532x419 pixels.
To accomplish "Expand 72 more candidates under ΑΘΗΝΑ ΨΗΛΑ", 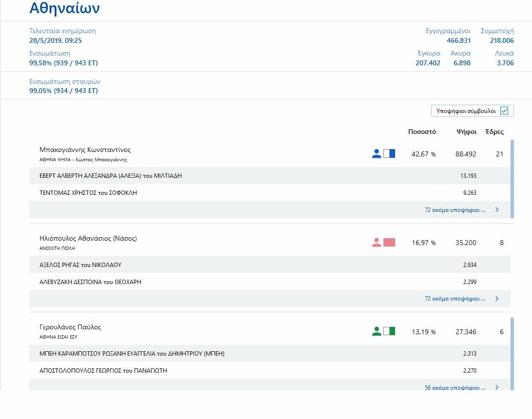I will (x=455, y=210).
